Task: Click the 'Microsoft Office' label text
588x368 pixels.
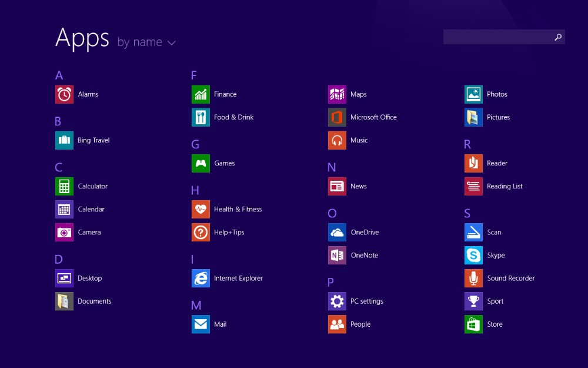Action: click(x=373, y=117)
